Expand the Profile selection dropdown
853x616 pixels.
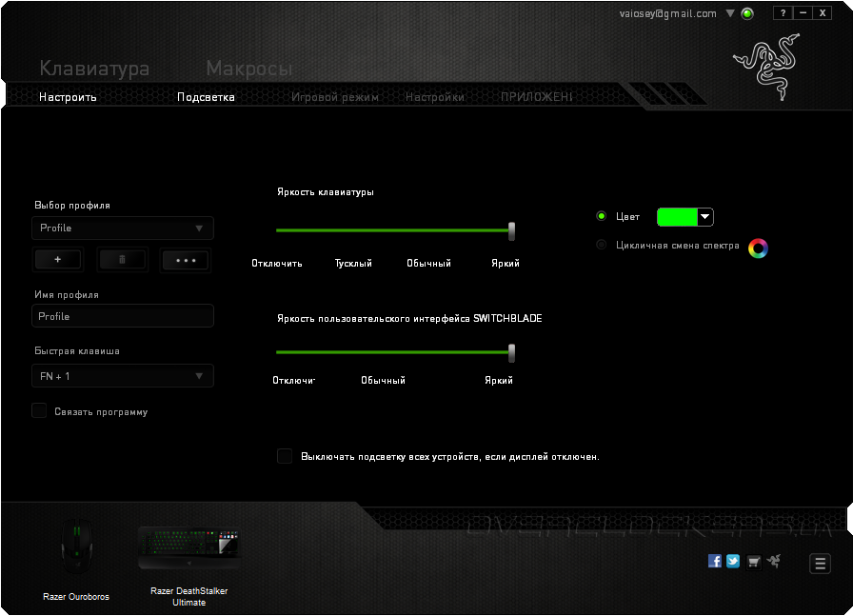click(x=123, y=228)
